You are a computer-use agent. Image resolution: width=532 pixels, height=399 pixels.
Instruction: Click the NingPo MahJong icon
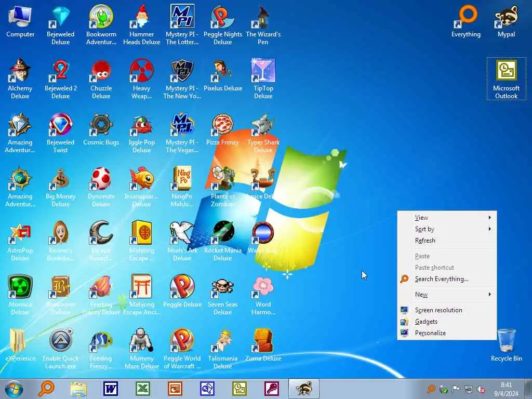point(182,187)
